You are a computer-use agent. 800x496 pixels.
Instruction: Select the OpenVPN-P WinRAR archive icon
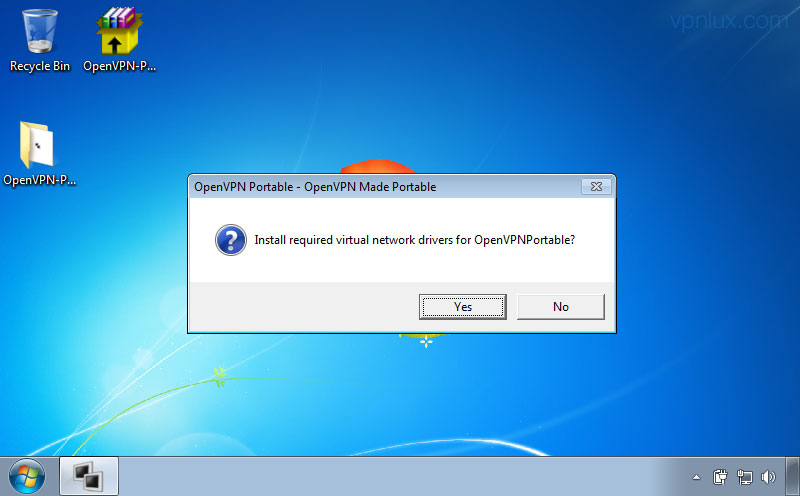click(x=119, y=31)
